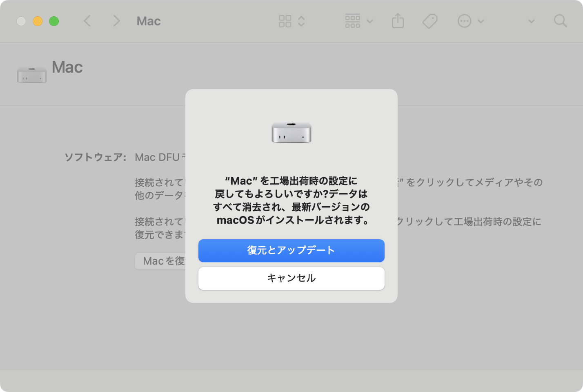Select the icon view grid button
This screenshot has height=392, width=583.
pos(285,21)
